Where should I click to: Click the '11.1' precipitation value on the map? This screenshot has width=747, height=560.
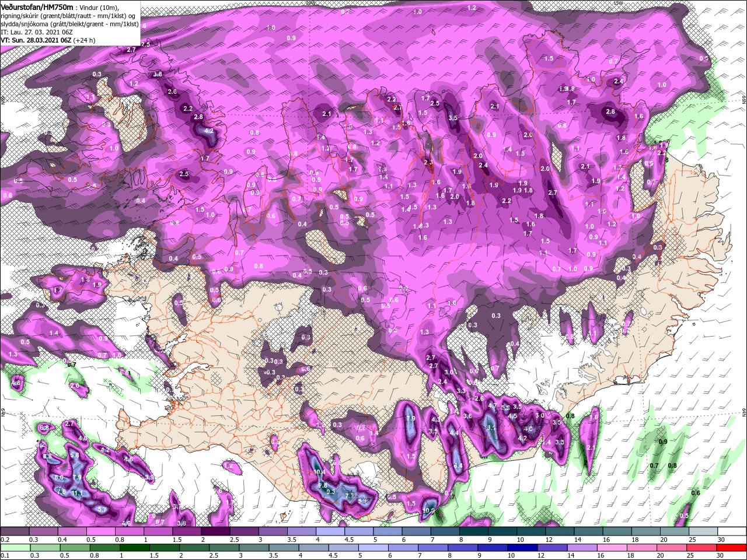[x=78, y=494]
